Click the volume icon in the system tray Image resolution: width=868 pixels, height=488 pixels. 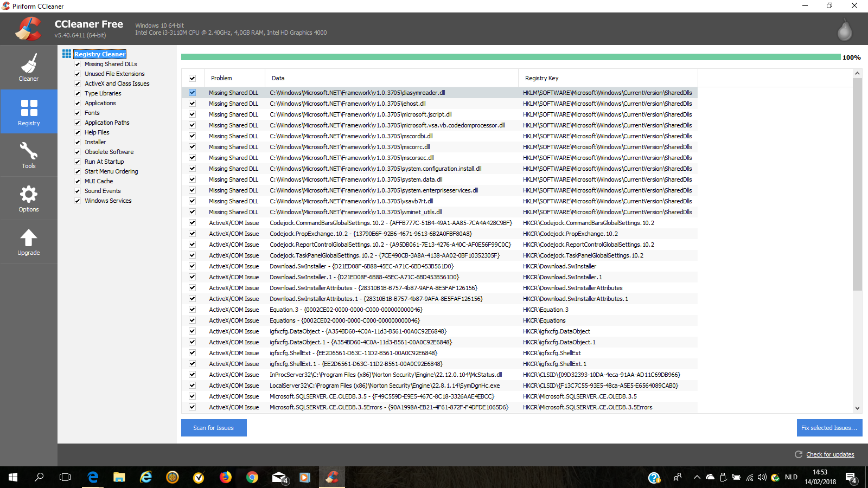762,477
